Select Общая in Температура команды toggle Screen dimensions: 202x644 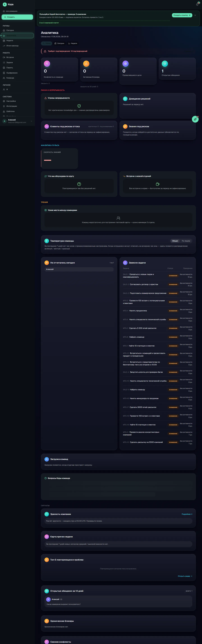pyautogui.click(x=175, y=241)
